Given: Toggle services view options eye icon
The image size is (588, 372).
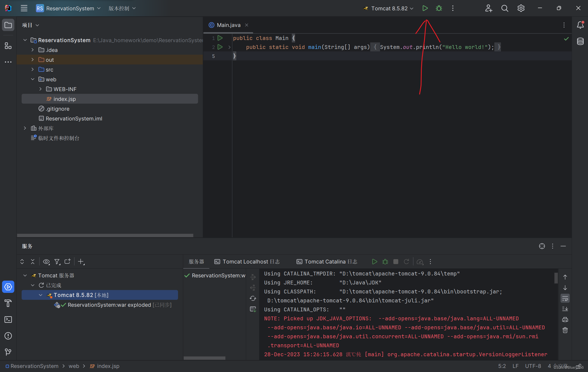Looking at the screenshot, I should point(46,262).
